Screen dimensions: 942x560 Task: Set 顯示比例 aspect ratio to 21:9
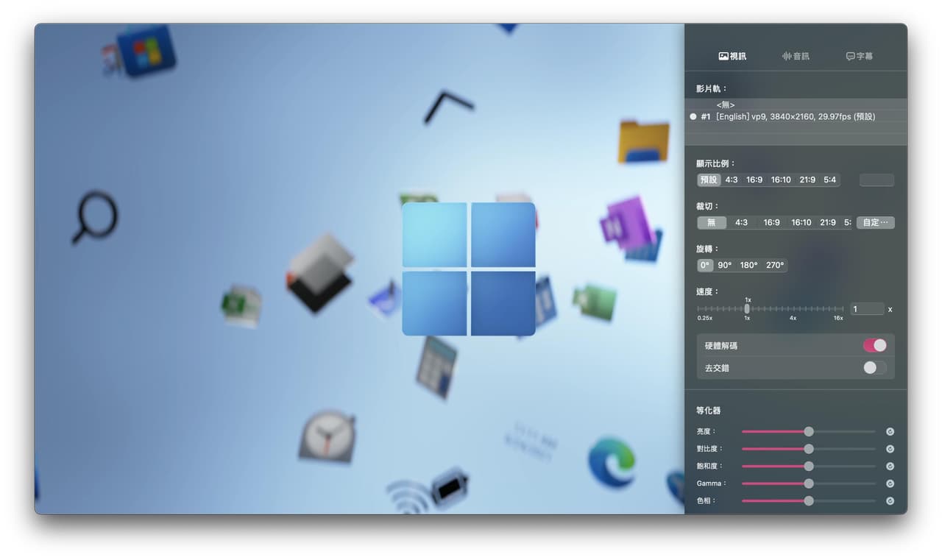[x=807, y=180]
